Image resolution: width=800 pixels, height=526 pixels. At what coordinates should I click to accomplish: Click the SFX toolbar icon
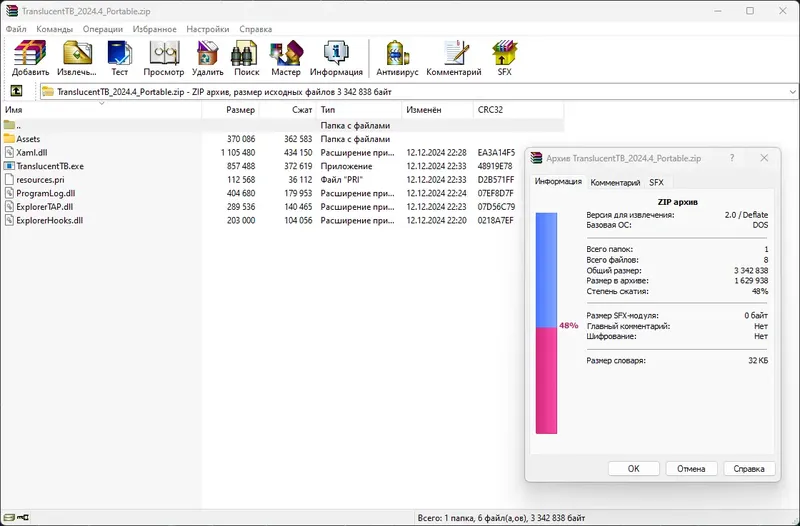(505, 53)
